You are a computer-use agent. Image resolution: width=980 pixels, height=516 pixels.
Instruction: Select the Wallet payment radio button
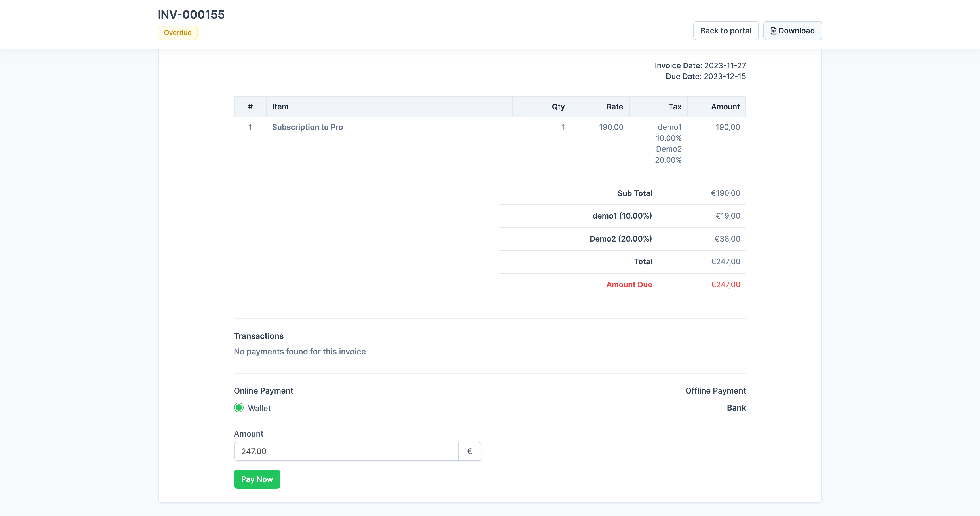(238, 407)
